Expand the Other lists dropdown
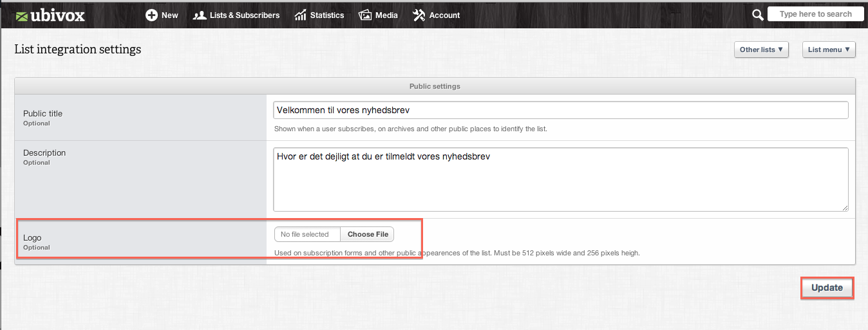 [761, 50]
